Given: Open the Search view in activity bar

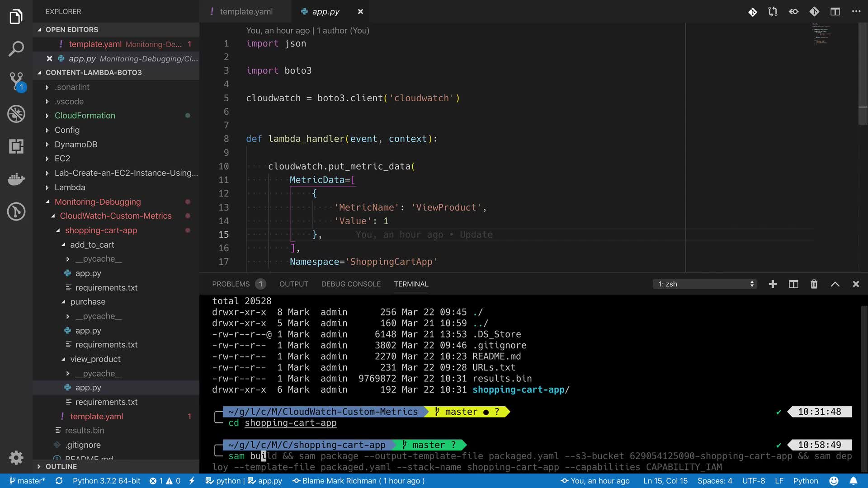Looking at the screenshot, I should pyautogui.click(x=16, y=49).
